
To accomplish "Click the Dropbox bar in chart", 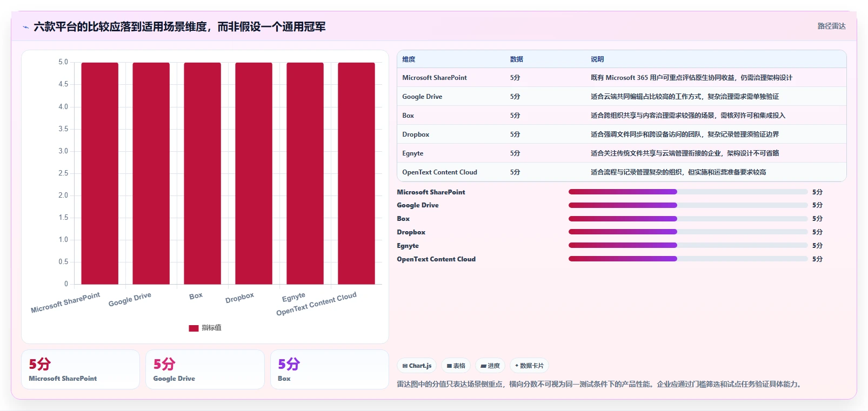I will point(253,173).
